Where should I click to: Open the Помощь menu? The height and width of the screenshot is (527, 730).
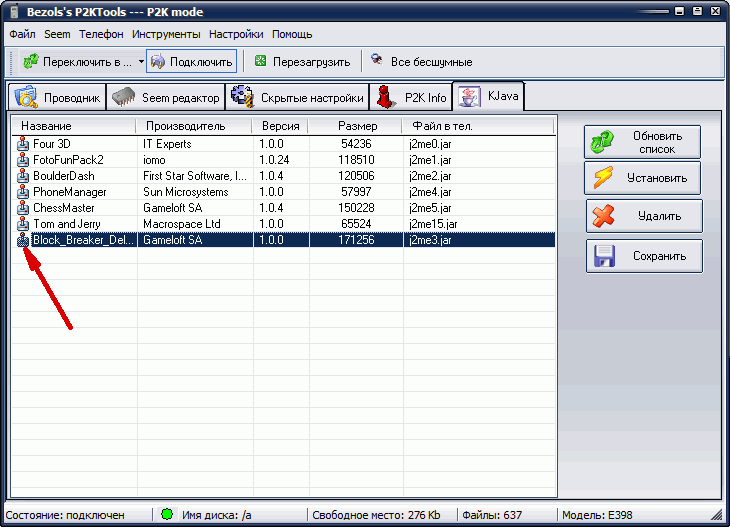pos(292,34)
